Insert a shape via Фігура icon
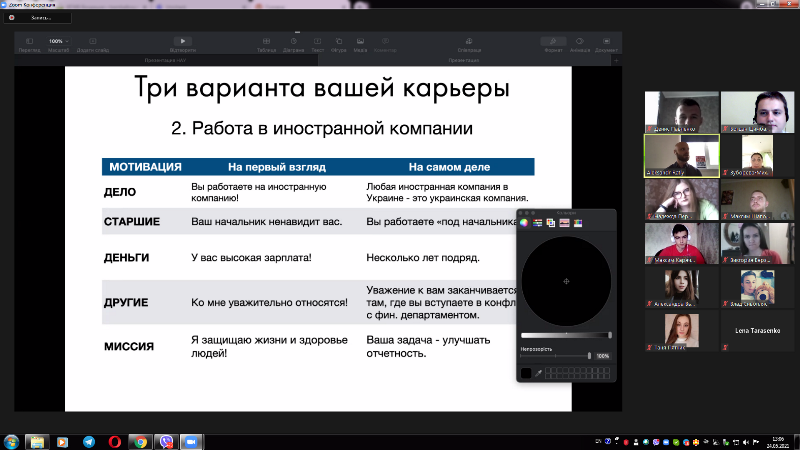The height and width of the screenshot is (450, 800). [x=339, y=41]
